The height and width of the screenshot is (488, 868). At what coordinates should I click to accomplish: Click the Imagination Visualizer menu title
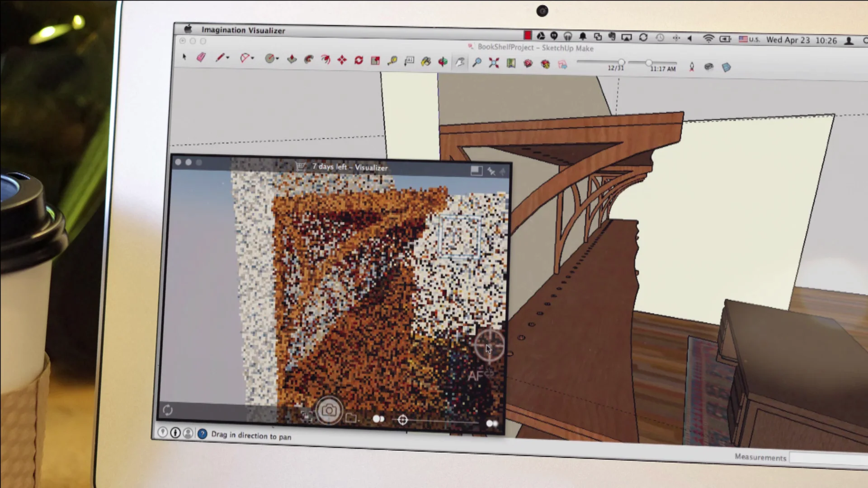click(243, 30)
